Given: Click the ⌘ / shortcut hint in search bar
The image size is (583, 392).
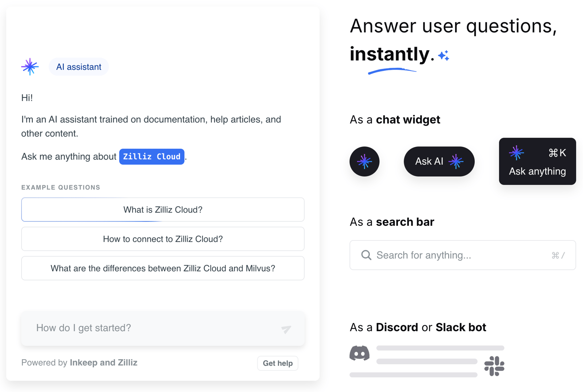Looking at the screenshot, I should (x=558, y=255).
